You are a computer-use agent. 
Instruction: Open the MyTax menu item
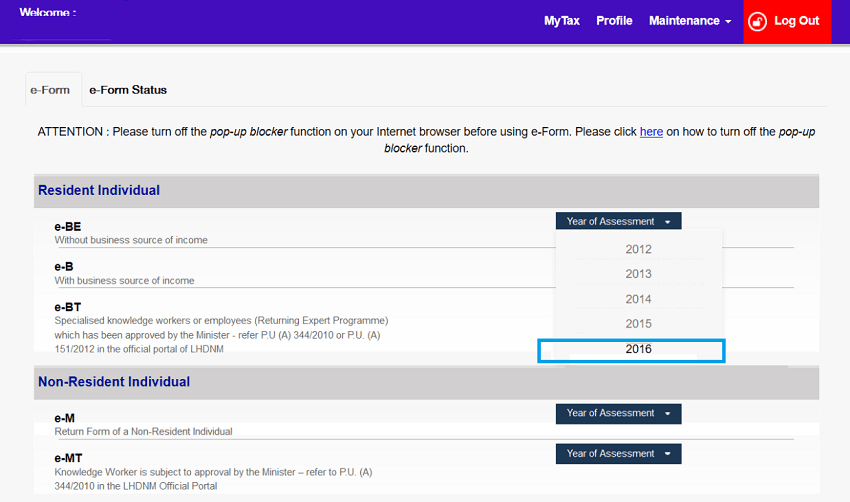561,21
